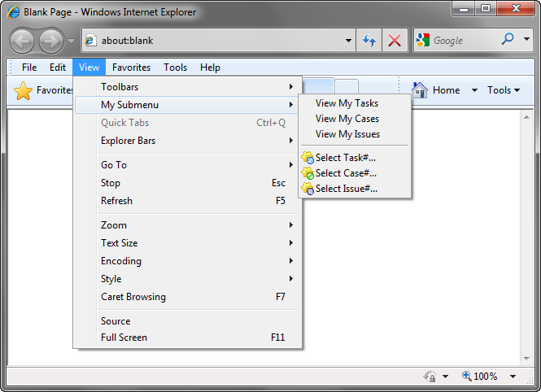Open the zoom level dropdown arrow
Image resolution: width=541 pixels, height=392 pixels.
[x=513, y=376]
